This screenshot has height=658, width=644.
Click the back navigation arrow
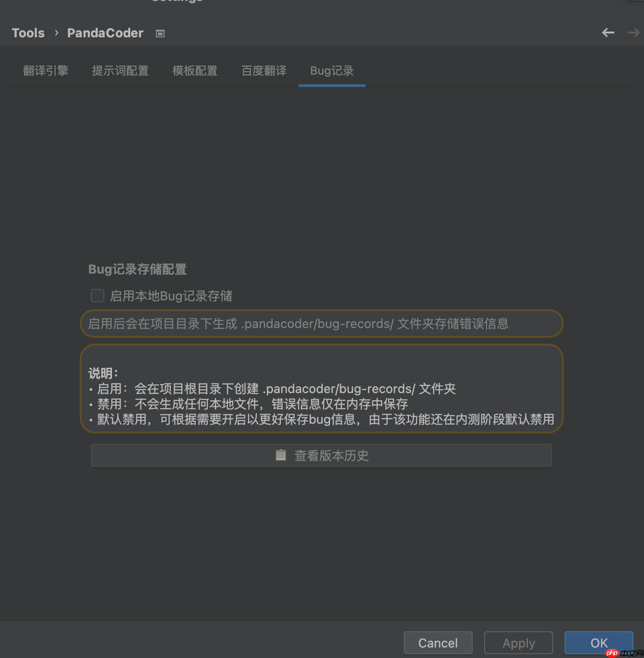[608, 33]
